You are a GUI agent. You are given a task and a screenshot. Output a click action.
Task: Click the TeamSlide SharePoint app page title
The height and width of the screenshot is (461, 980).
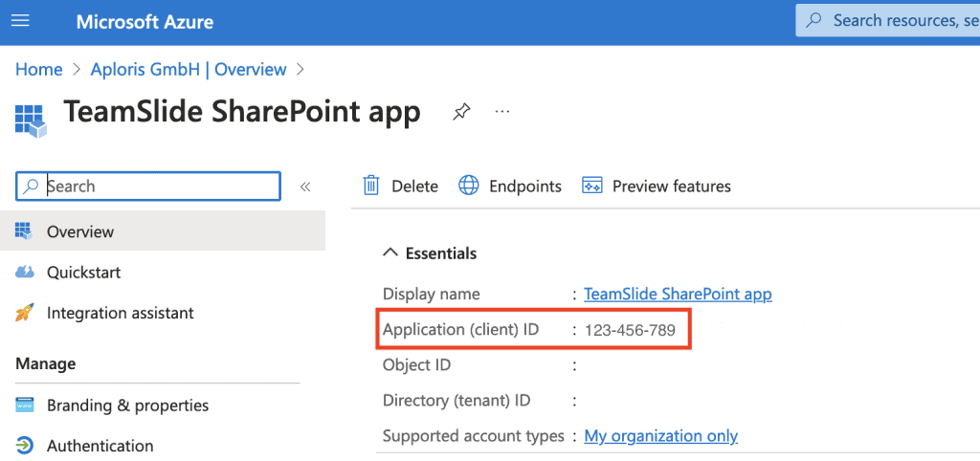242,112
